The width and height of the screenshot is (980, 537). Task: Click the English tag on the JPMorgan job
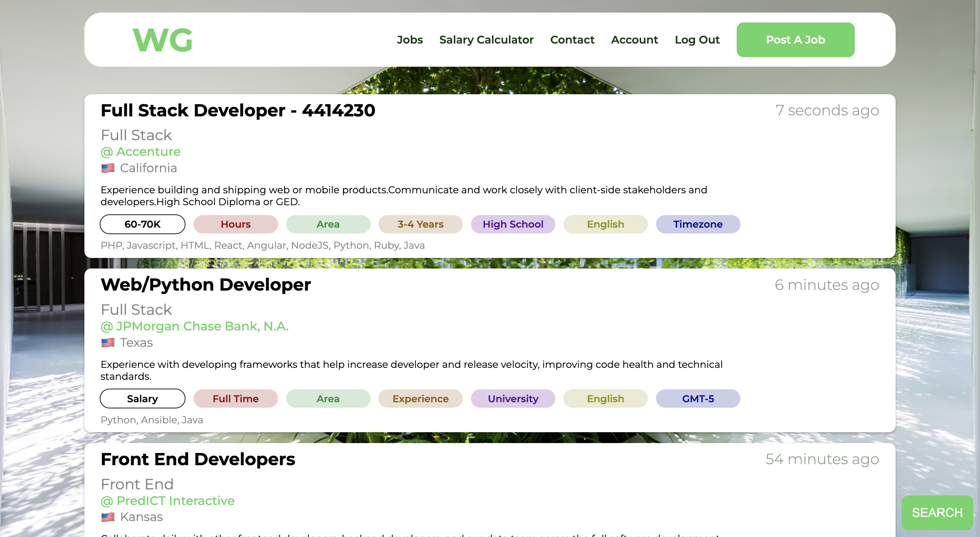[605, 398]
